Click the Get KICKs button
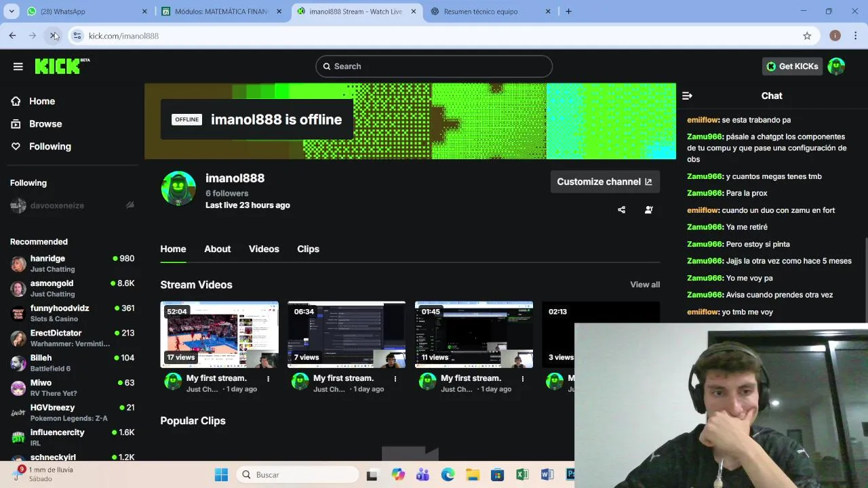This screenshot has height=488, width=868. click(792, 66)
